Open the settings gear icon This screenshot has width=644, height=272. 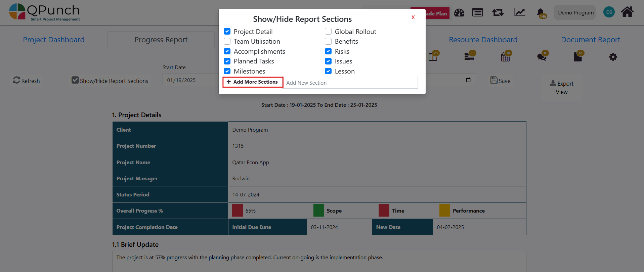tap(613, 57)
